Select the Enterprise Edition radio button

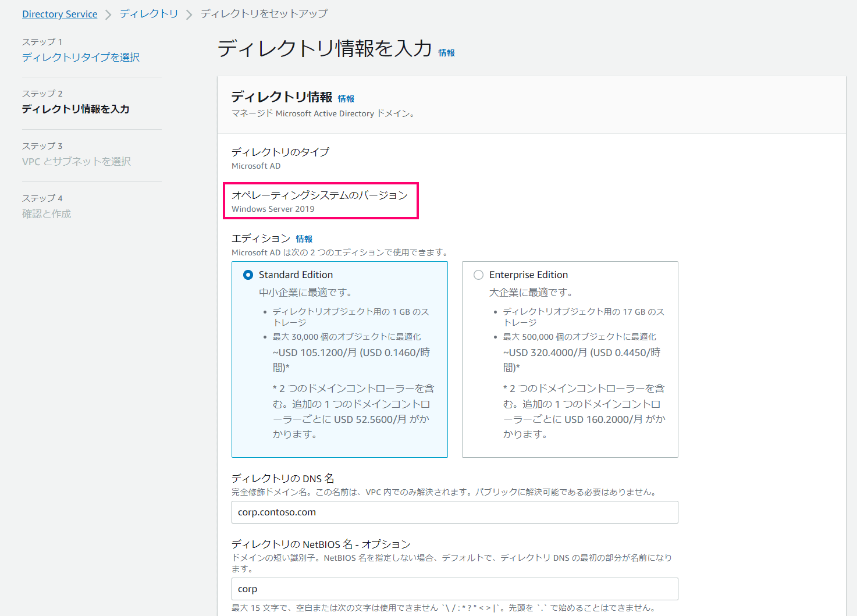[478, 275]
